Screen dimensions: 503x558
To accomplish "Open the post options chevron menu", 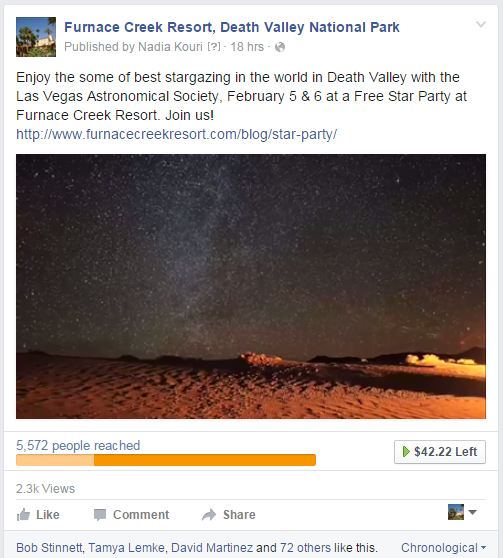I will [x=481, y=24].
